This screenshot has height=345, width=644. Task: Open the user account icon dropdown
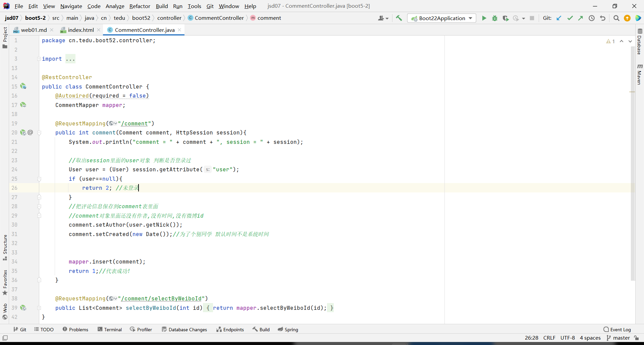pyautogui.click(x=383, y=18)
